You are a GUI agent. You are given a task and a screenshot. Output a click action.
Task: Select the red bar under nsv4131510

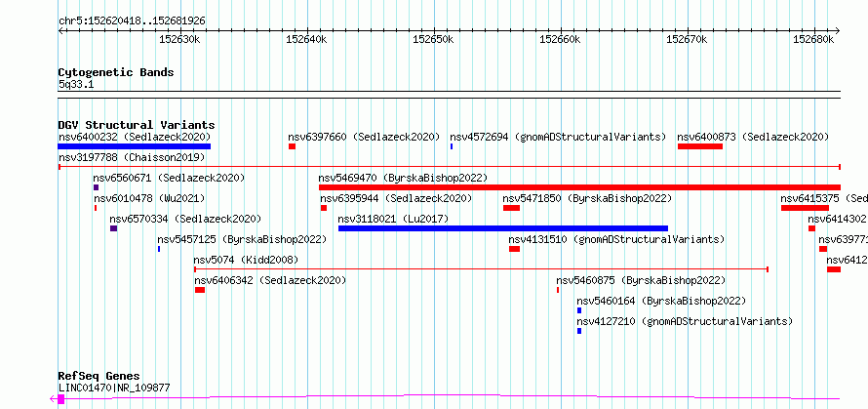pos(514,249)
